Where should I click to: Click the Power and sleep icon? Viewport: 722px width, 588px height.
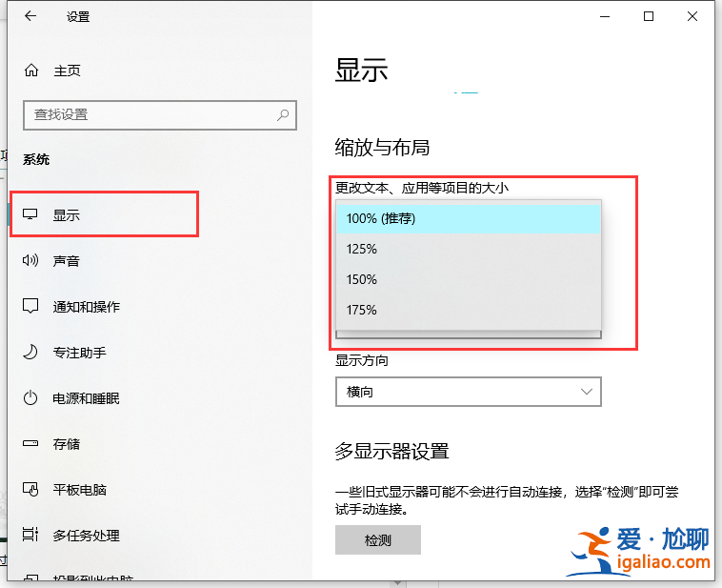tap(30, 398)
